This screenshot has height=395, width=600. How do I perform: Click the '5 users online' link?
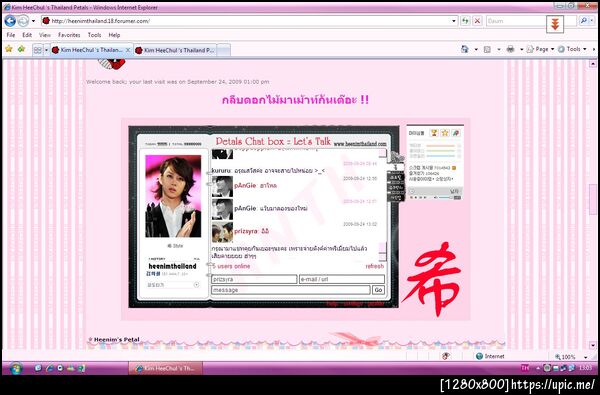231,266
